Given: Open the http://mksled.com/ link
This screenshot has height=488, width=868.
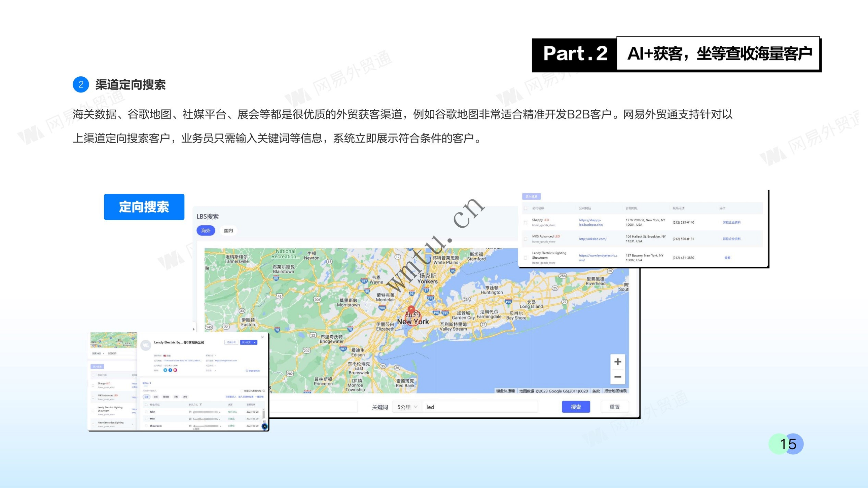Looking at the screenshot, I should (593, 239).
